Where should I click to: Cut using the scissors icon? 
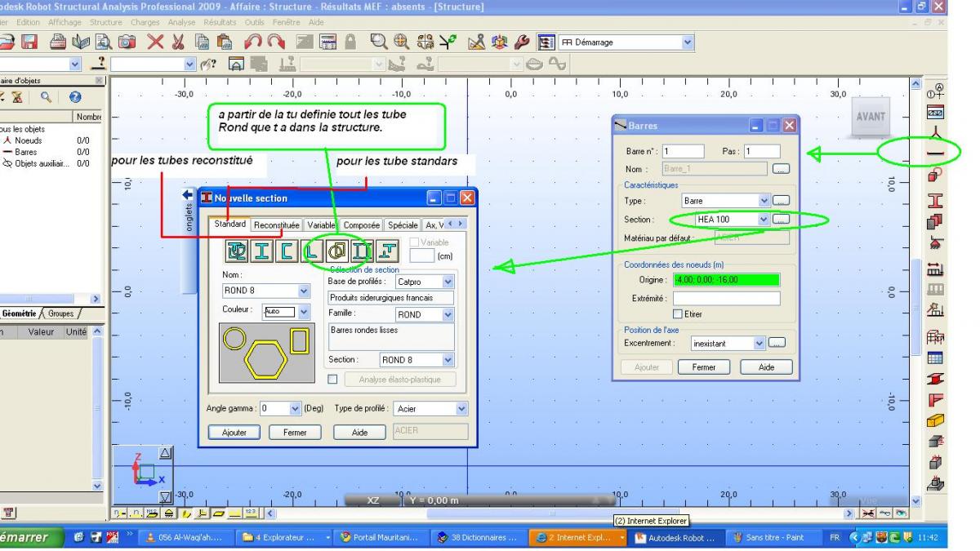[x=179, y=42]
